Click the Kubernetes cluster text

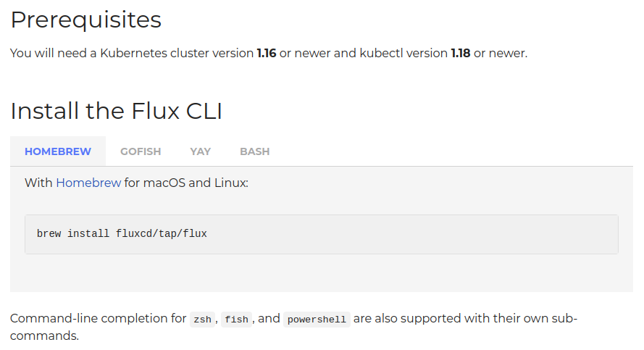coord(153,54)
